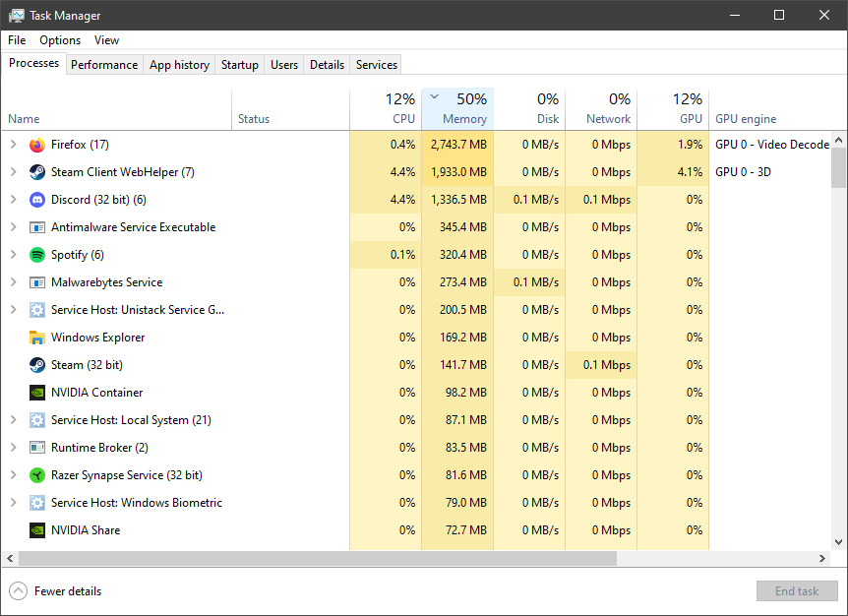Click the NVIDIA Container icon

[36, 393]
